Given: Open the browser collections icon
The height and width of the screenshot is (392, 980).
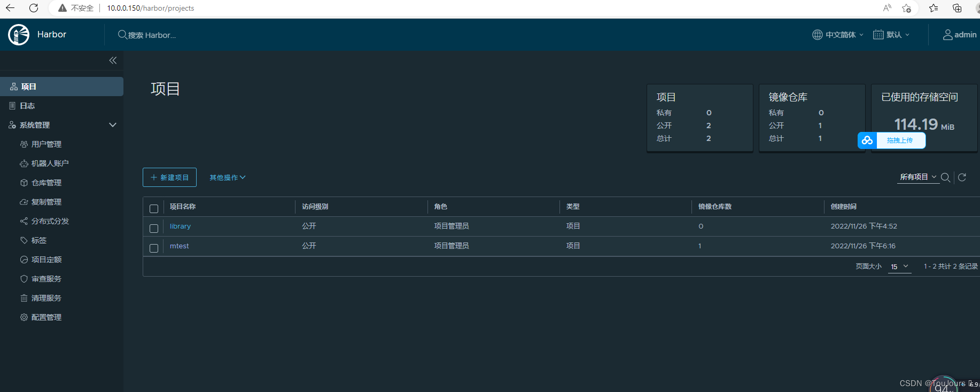Looking at the screenshot, I should click(x=957, y=8).
